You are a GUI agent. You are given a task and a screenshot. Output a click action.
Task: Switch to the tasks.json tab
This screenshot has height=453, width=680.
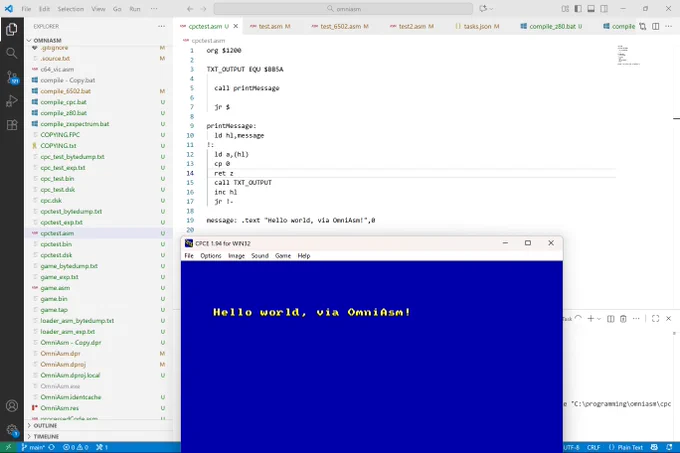tap(477, 26)
